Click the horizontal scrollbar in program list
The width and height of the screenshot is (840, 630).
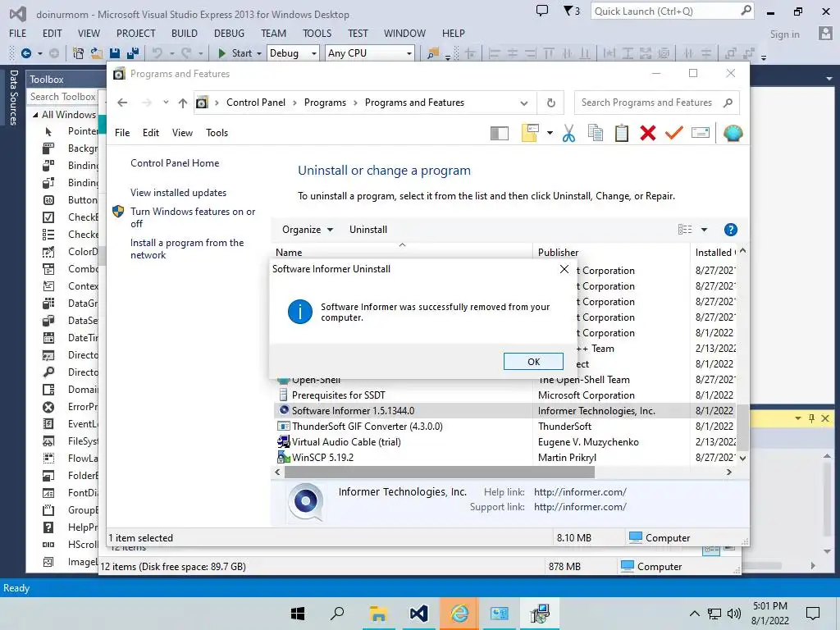pyautogui.click(x=440, y=472)
